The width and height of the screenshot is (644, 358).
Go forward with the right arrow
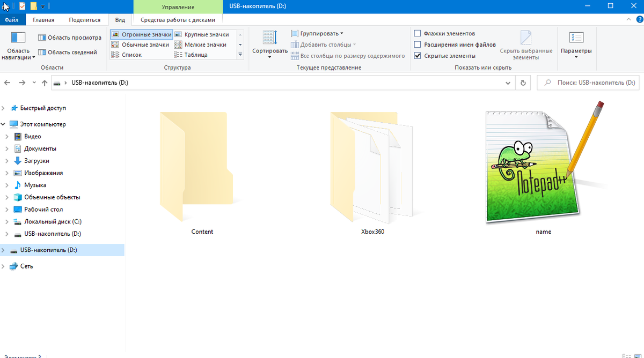[22, 83]
